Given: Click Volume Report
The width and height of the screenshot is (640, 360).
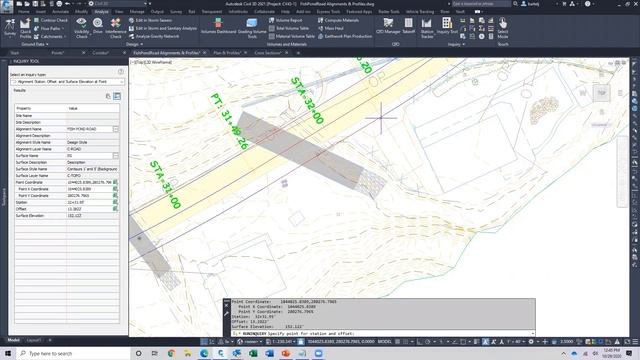Looking at the screenshot, I should point(286,20).
